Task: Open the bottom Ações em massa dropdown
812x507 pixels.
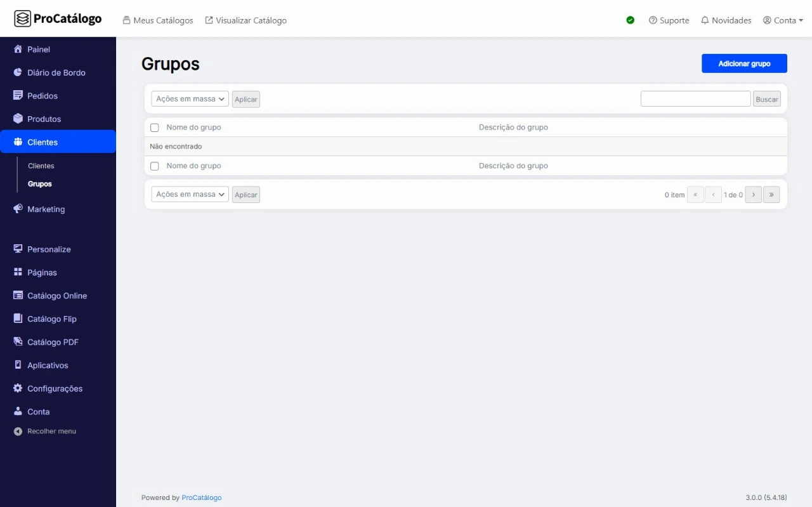Action: tap(190, 195)
